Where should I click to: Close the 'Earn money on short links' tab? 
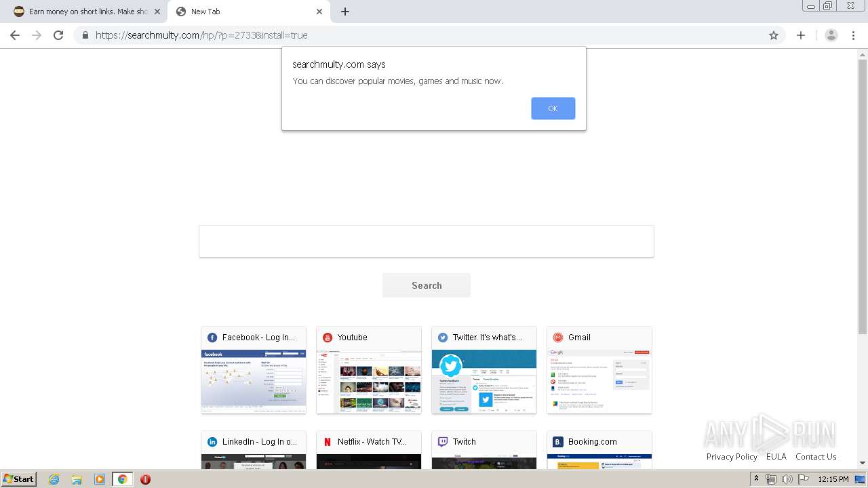pos(157,12)
